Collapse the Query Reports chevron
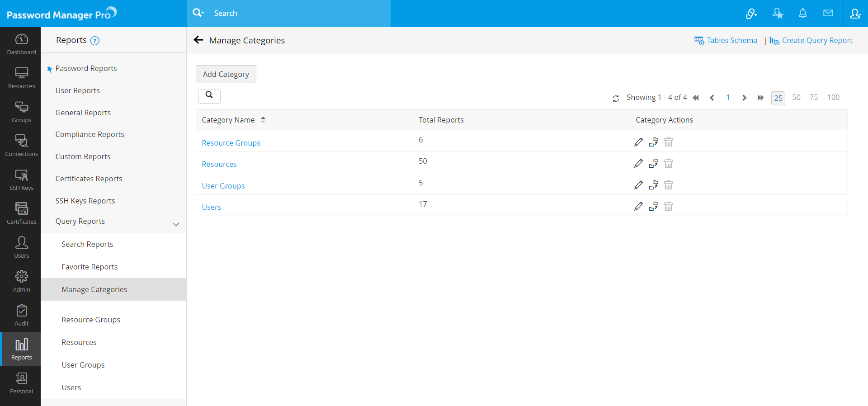 [x=176, y=224]
